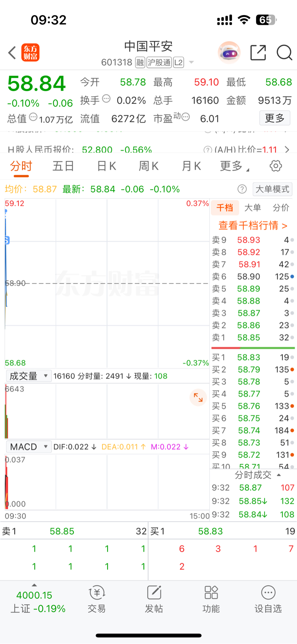Open 交易 in the bottom bar
297x644 pixels.
click(x=97, y=599)
